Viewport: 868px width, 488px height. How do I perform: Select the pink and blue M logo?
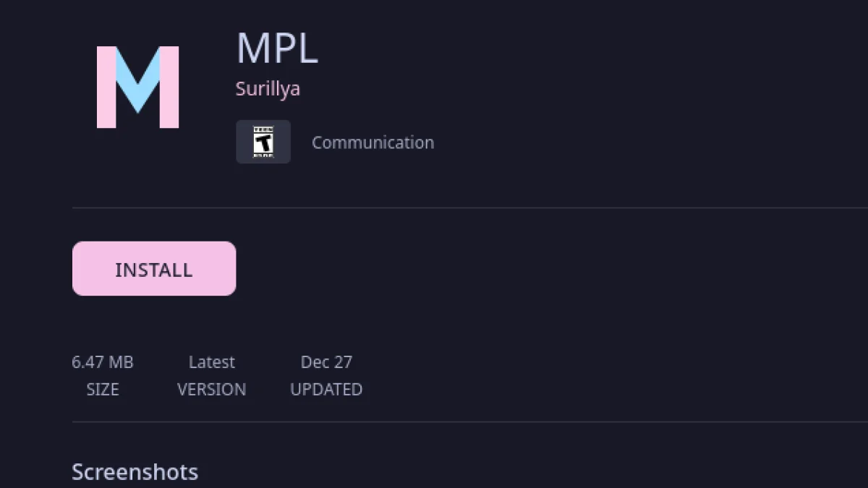(137, 85)
